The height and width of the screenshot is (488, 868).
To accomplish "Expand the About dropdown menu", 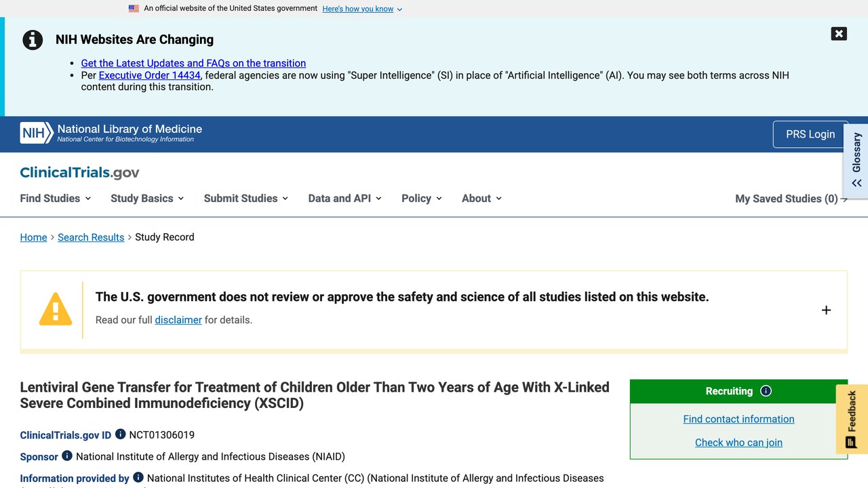I will point(482,199).
